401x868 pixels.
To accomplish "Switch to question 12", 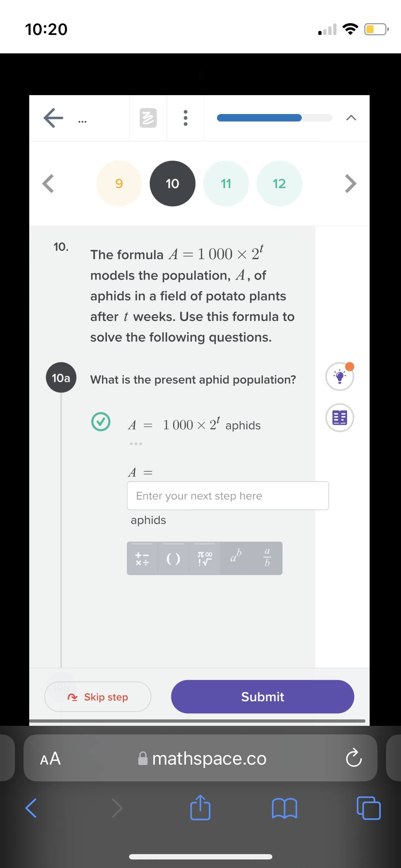I will click(x=279, y=183).
